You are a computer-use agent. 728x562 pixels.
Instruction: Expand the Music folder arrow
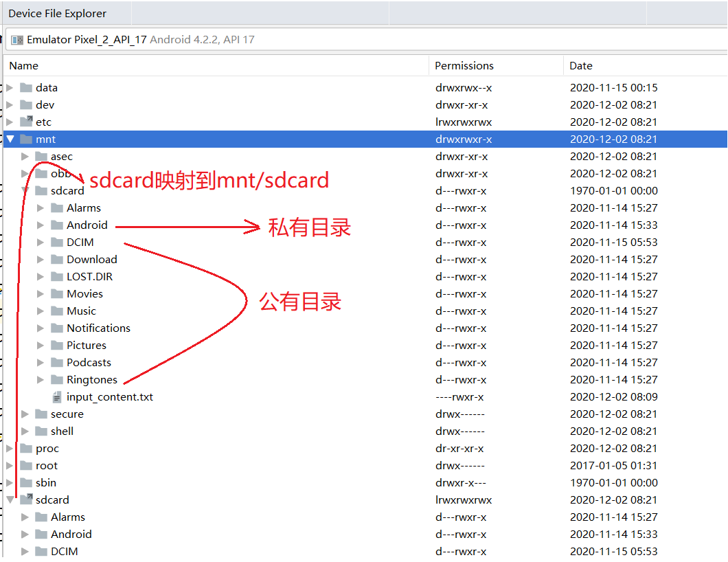point(41,311)
